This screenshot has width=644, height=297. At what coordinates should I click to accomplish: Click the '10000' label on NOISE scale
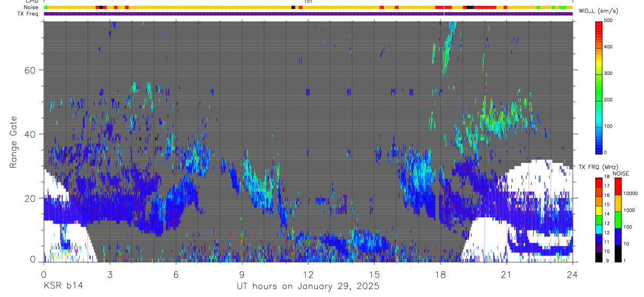(630, 194)
